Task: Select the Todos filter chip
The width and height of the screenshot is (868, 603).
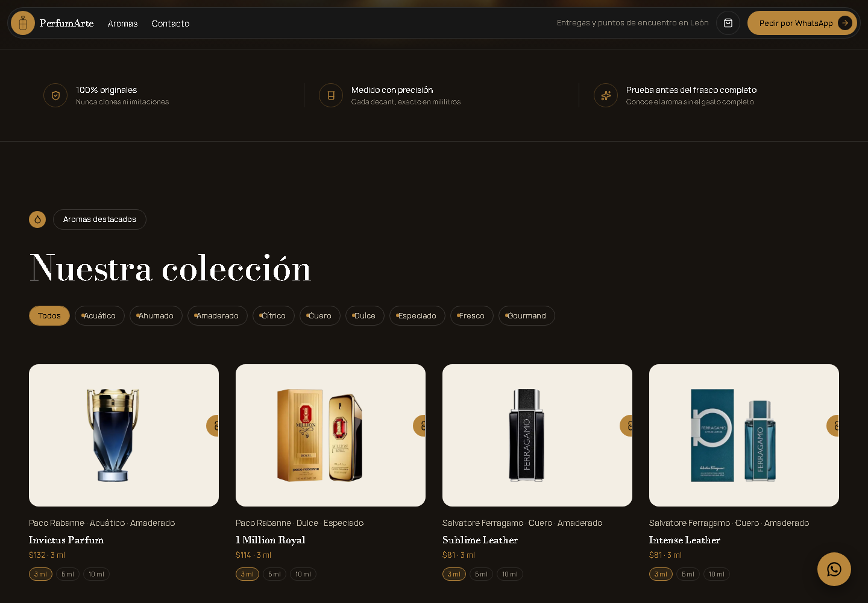Action: click(49, 316)
